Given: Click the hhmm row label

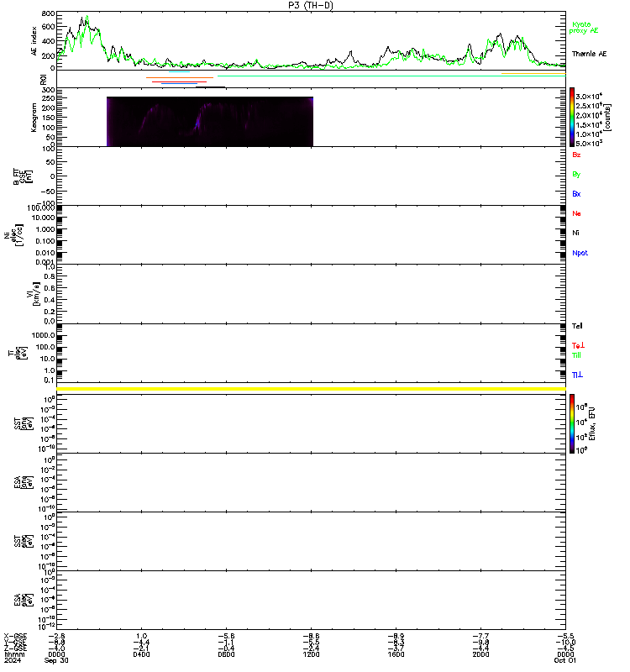Looking at the screenshot, I should (x=14, y=654).
